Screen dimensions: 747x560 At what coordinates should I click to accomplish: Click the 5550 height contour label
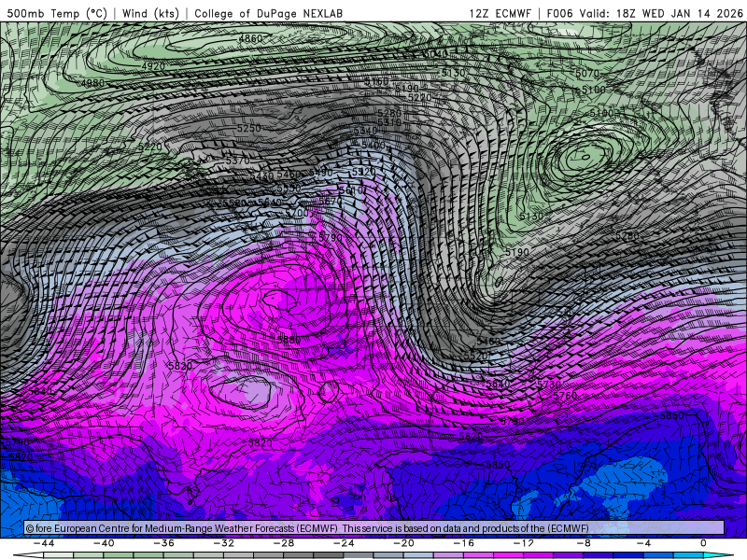(x=289, y=189)
